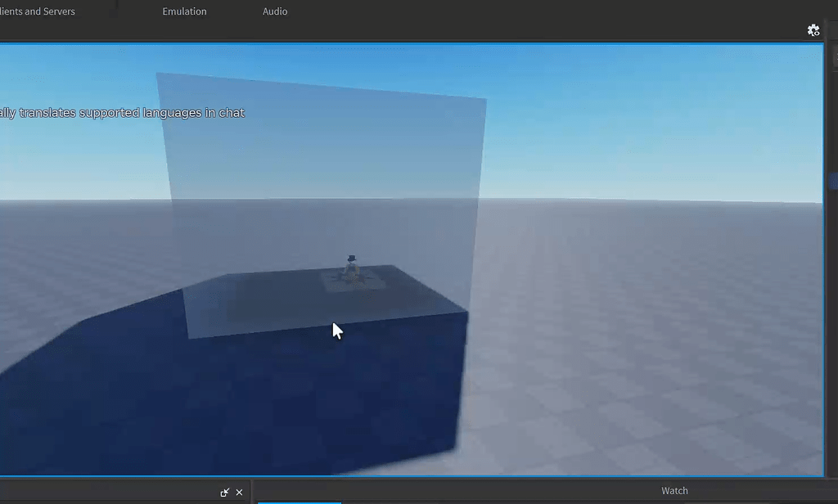This screenshot has height=504, width=838.
Task: Open the Emulation tab
Action: click(184, 11)
